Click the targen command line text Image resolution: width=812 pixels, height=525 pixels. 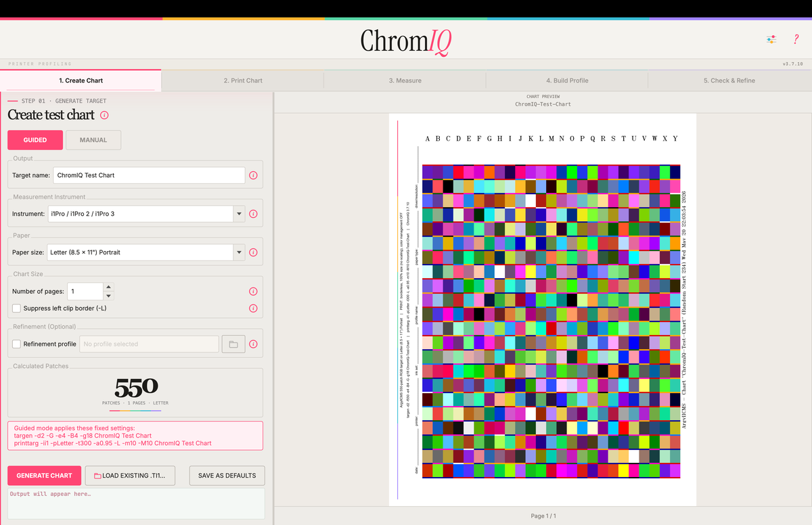[83, 436]
